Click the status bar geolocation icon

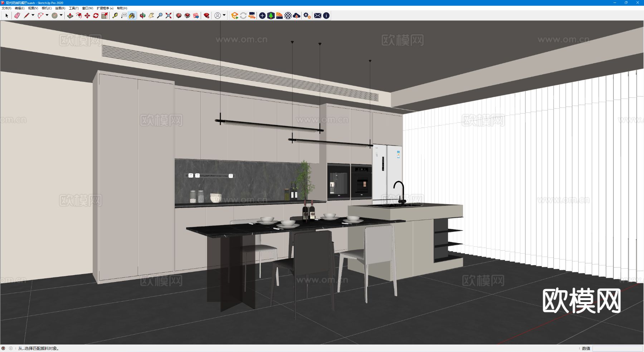tap(3, 348)
